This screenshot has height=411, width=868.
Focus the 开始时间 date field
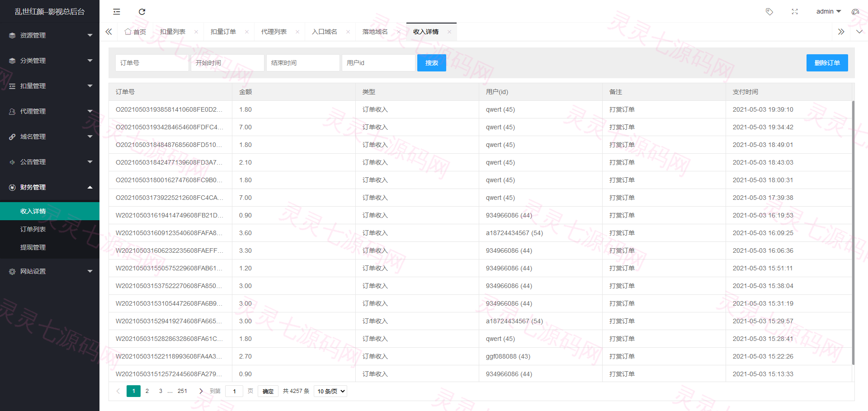[x=227, y=63]
